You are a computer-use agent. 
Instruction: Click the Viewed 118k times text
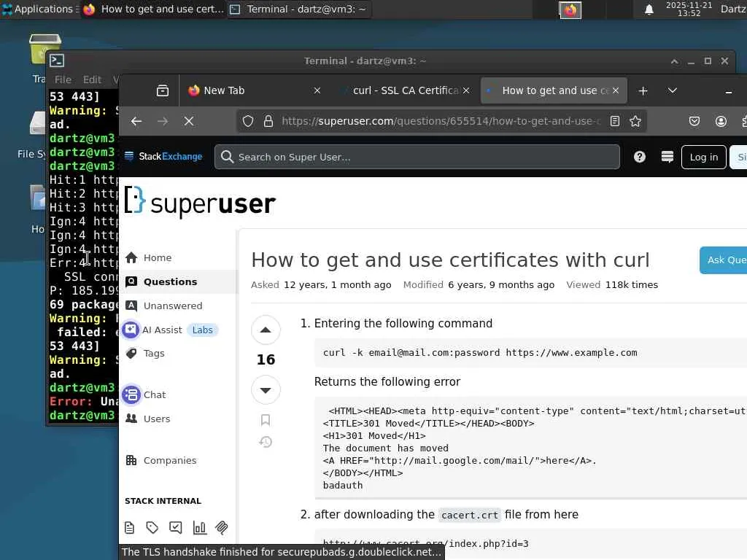click(x=612, y=285)
